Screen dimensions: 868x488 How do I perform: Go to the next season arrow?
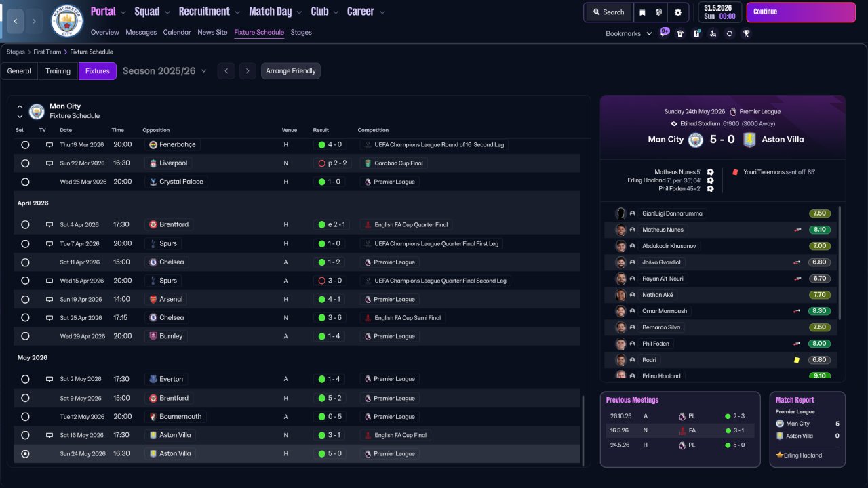click(248, 71)
